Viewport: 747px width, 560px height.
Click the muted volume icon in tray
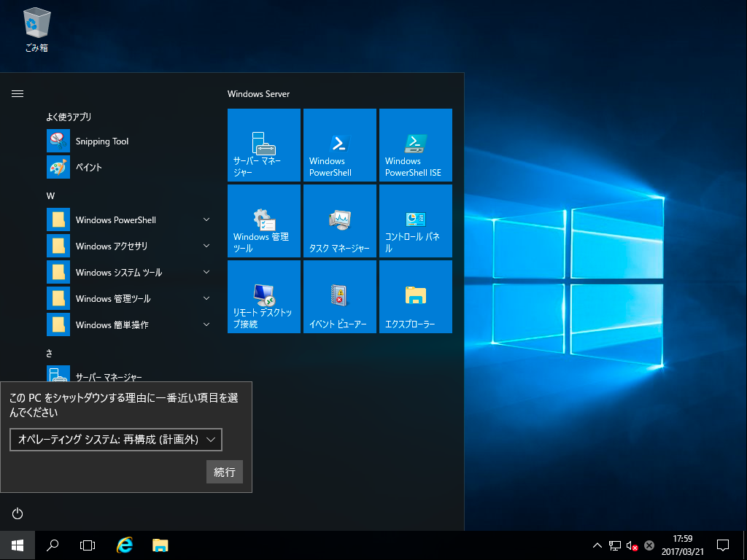pyautogui.click(x=632, y=545)
